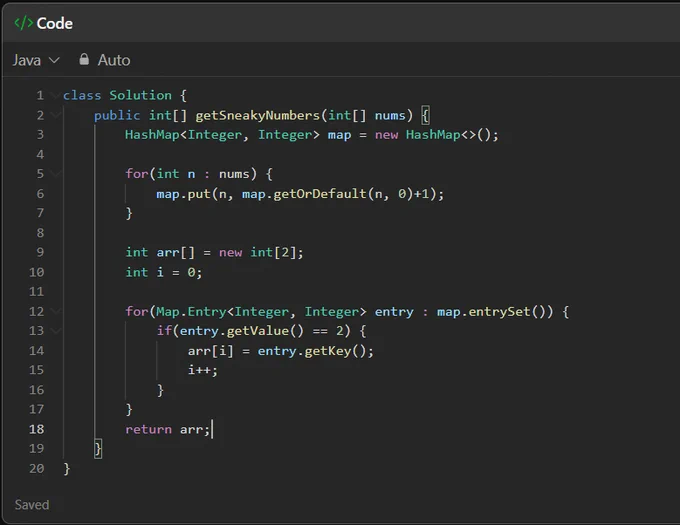Open the Java language dropdown
680x525 pixels.
point(36,60)
